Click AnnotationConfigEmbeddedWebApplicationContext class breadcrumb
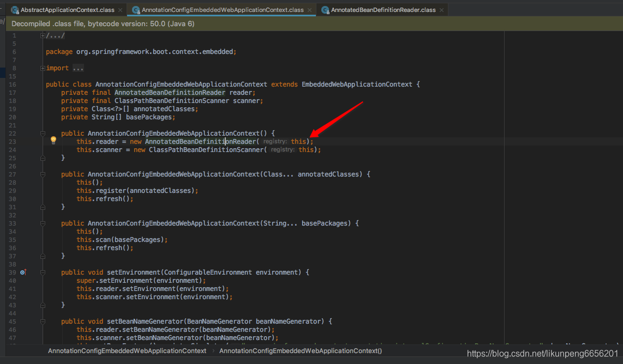 point(127,351)
